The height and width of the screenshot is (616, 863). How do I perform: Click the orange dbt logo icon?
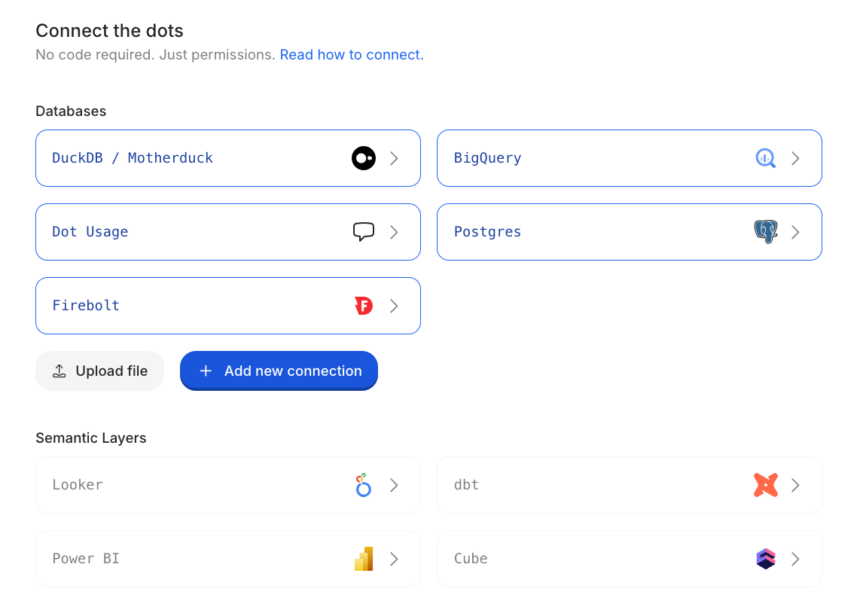pos(765,485)
